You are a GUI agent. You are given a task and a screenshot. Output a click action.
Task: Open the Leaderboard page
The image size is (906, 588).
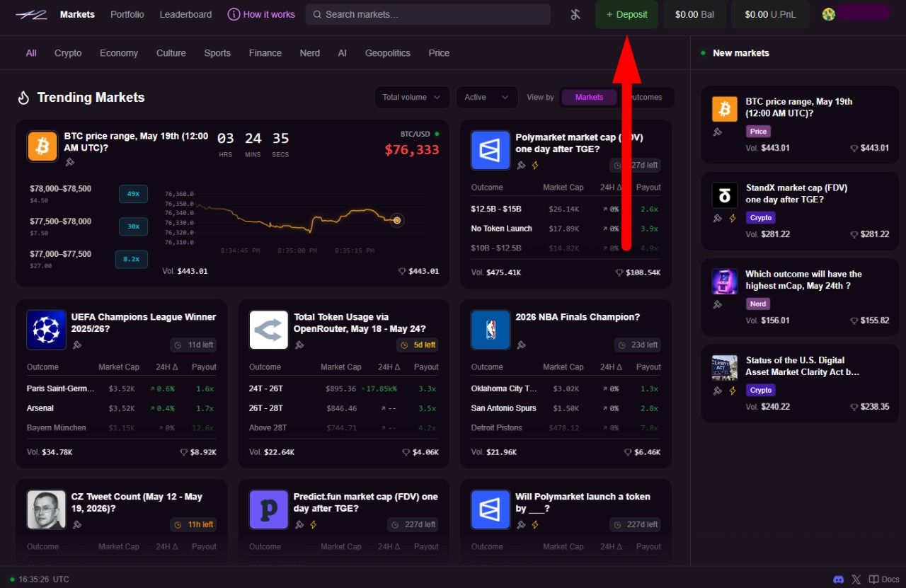pyautogui.click(x=185, y=14)
